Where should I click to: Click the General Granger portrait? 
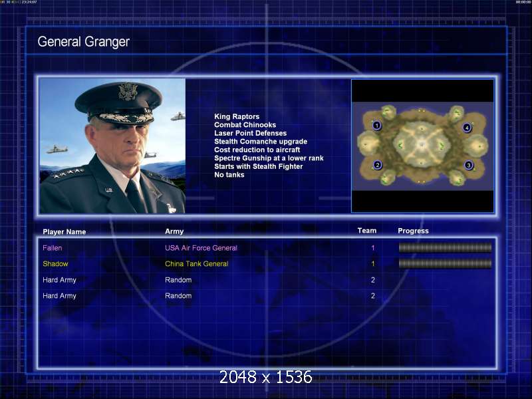click(x=112, y=146)
